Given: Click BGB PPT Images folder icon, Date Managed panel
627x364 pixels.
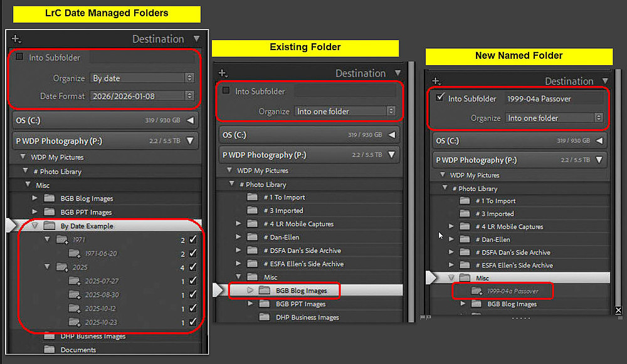Looking at the screenshot, I should 49,212.
